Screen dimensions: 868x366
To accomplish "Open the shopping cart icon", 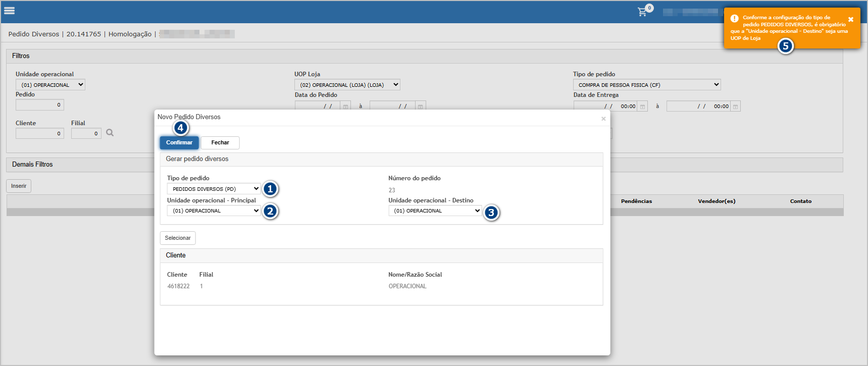I will point(642,12).
